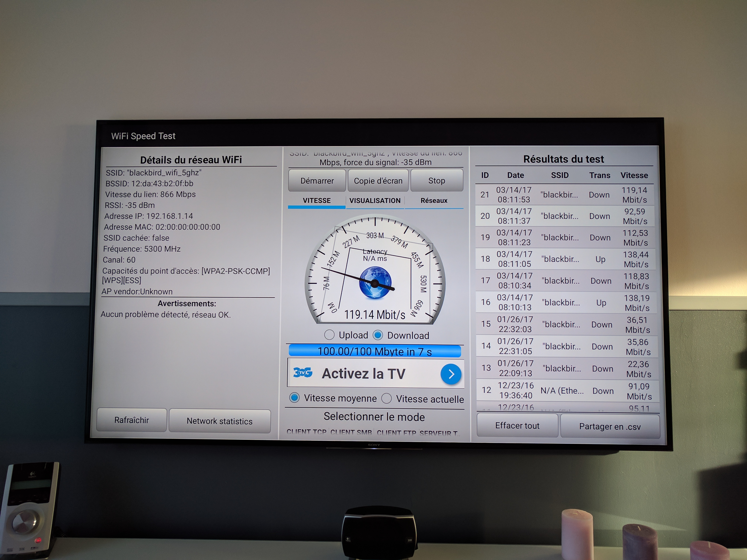Open the Réseaux tab
This screenshot has width=747, height=560.
coord(434,201)
